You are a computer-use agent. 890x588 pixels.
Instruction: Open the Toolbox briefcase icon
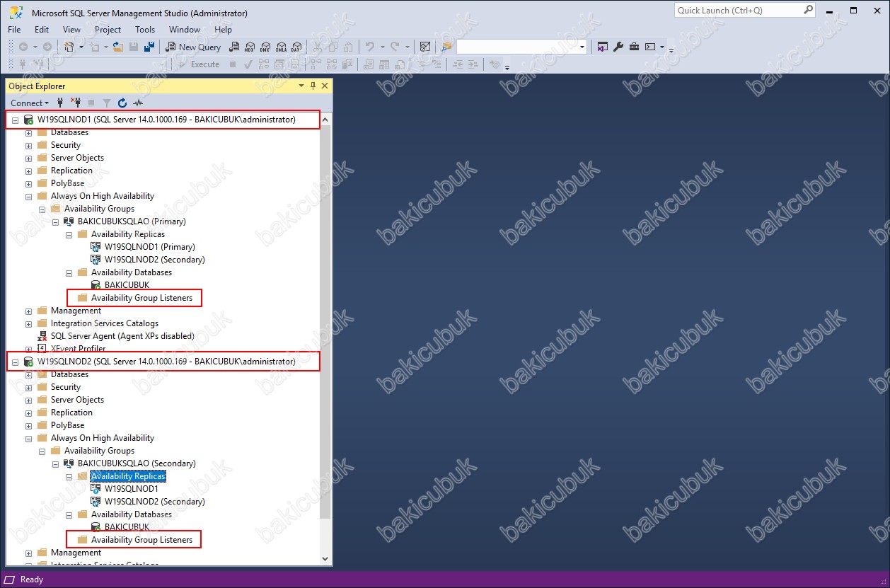pyautogui.click(x=634, y=47)
